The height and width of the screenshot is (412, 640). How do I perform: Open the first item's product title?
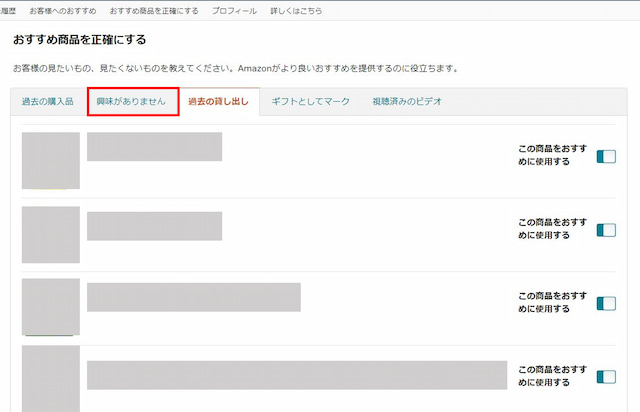click(154, 147)
